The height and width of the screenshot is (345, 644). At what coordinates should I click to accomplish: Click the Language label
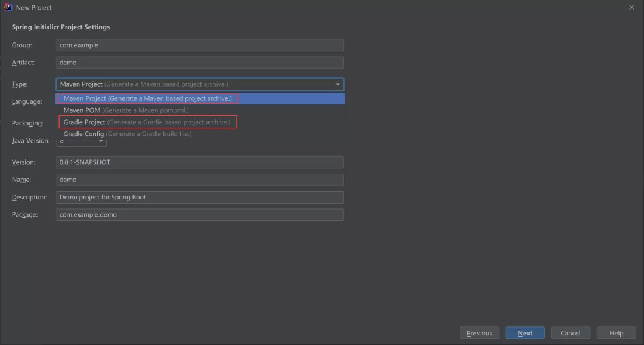click(27, 101)
